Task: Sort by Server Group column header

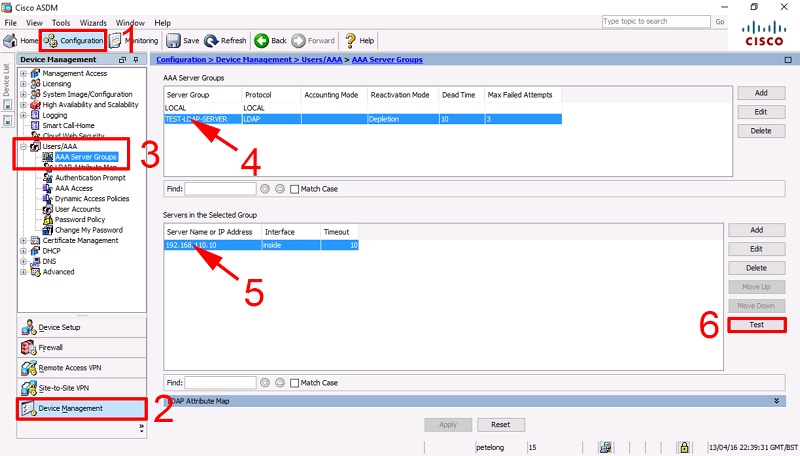Action: pyautogui.click(x=203, y=95)
